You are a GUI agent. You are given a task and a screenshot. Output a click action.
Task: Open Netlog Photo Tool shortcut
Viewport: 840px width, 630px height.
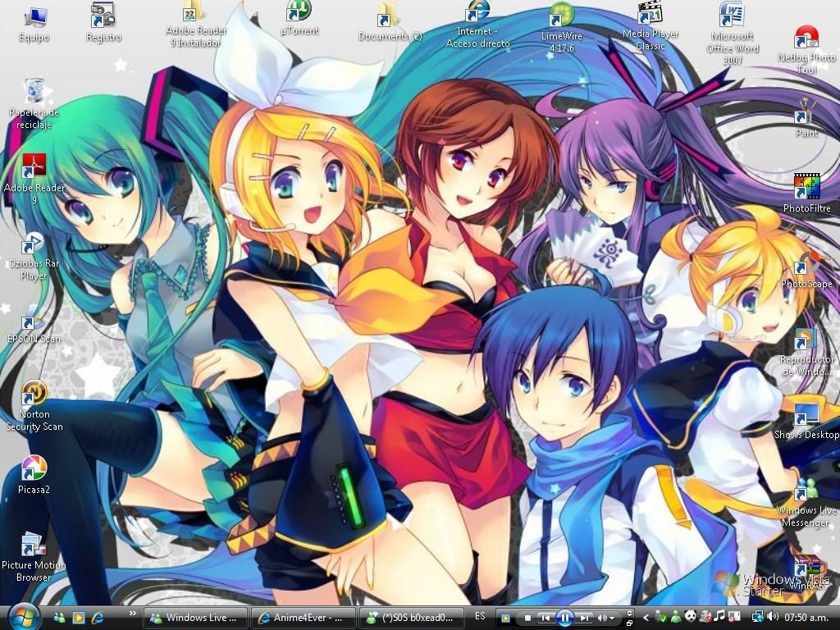[806, 49]
